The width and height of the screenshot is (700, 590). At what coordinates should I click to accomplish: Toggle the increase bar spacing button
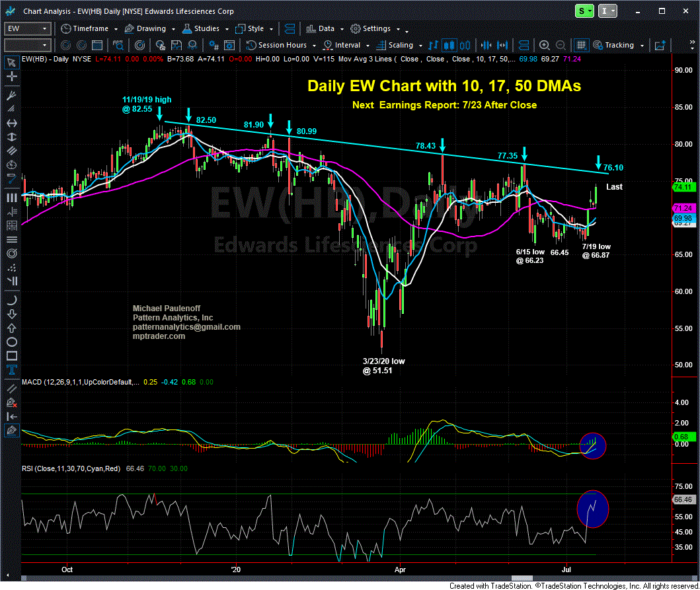(502, 45)
